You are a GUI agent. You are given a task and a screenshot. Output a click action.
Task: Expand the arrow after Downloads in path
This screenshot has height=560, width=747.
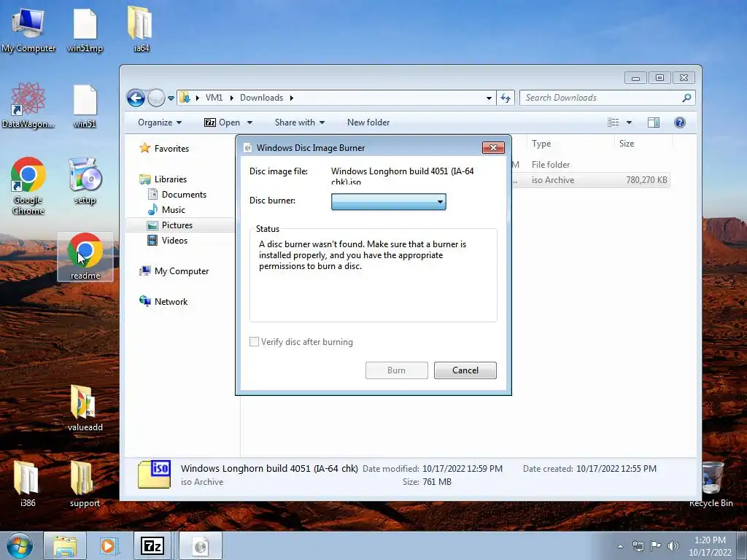pos(292,98)
